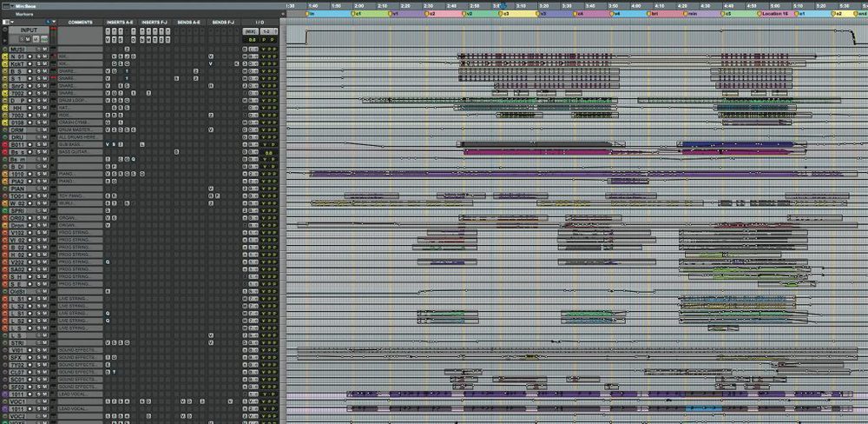The width and height of the screenshot is (868, 424).
Task: Click the blue edit window view icon
Action: (48, 23)
